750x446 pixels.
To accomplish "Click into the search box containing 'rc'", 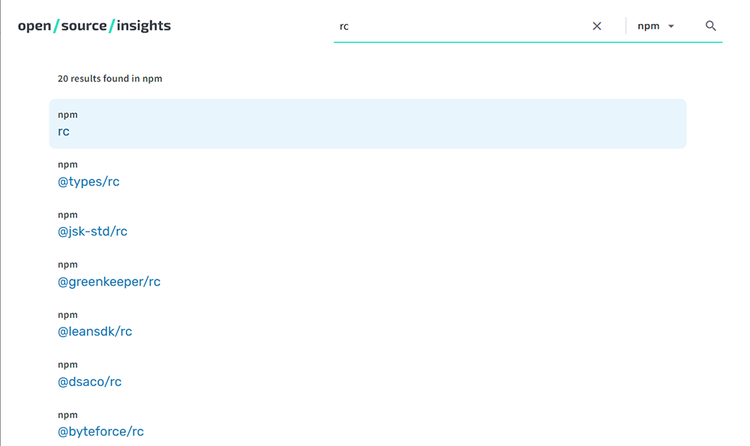I will click(x=462, y=26).
